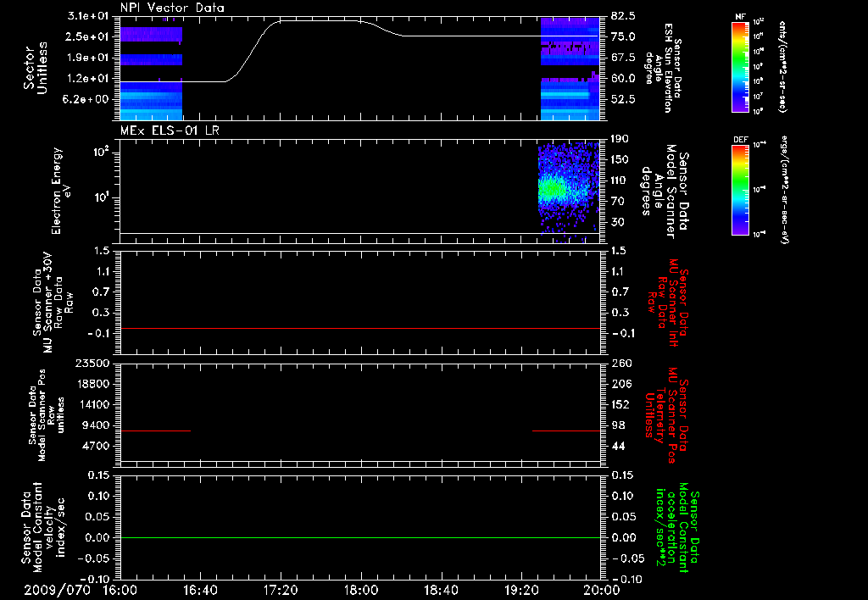
Task: Click the red MU Scanner raw data line
Action: [x=360, y=328]
